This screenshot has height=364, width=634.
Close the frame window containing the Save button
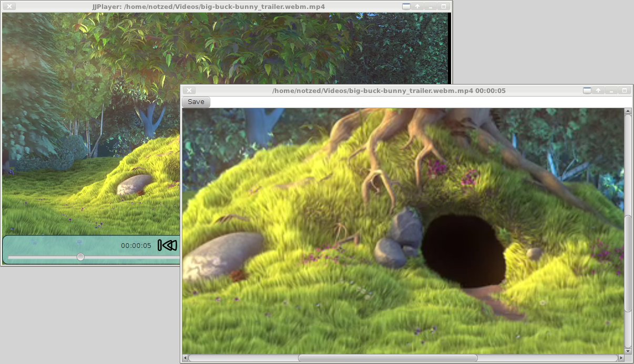click(x=190, y=90)
